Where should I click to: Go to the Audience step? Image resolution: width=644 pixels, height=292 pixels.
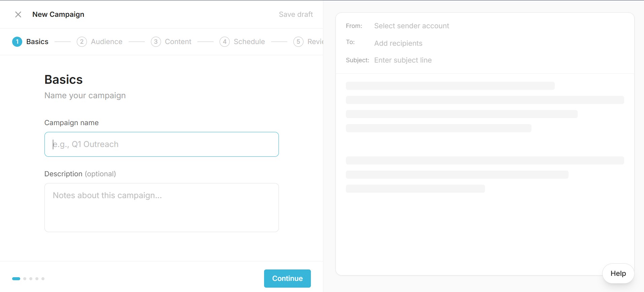(x=100, y=42)
